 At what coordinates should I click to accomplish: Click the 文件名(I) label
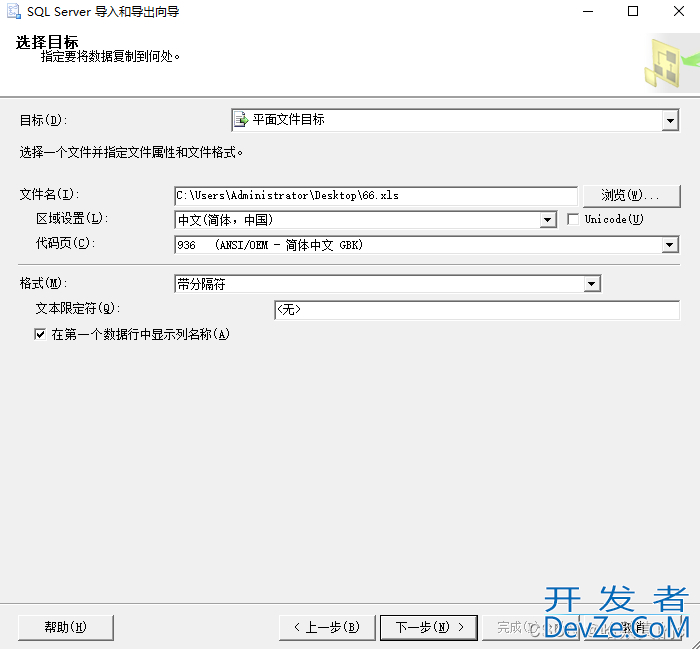click(49, 194)
